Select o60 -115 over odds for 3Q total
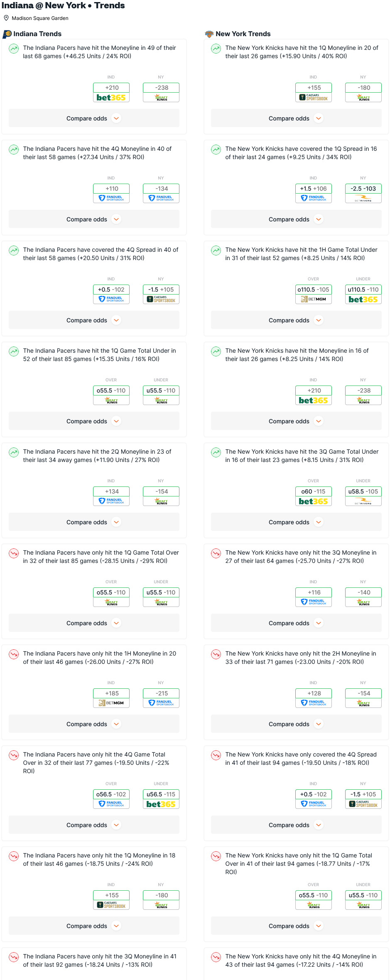This screenshot has height=980, width=390. [313, 491]
